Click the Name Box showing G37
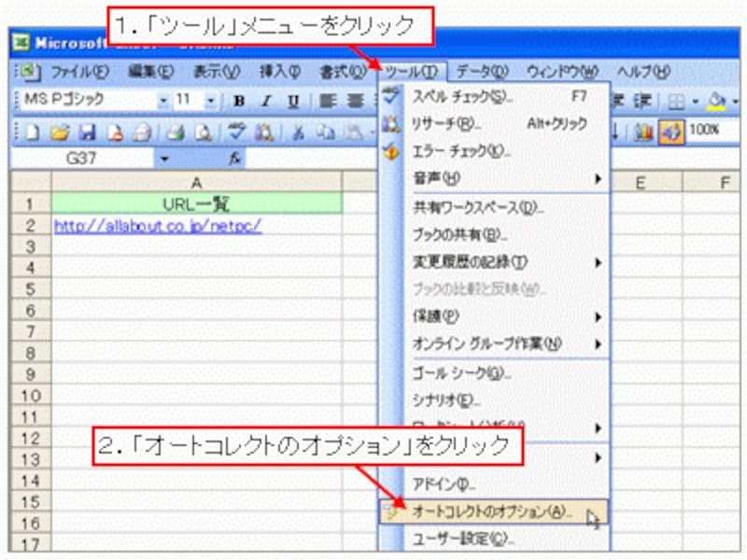 [x=82, y=158]
